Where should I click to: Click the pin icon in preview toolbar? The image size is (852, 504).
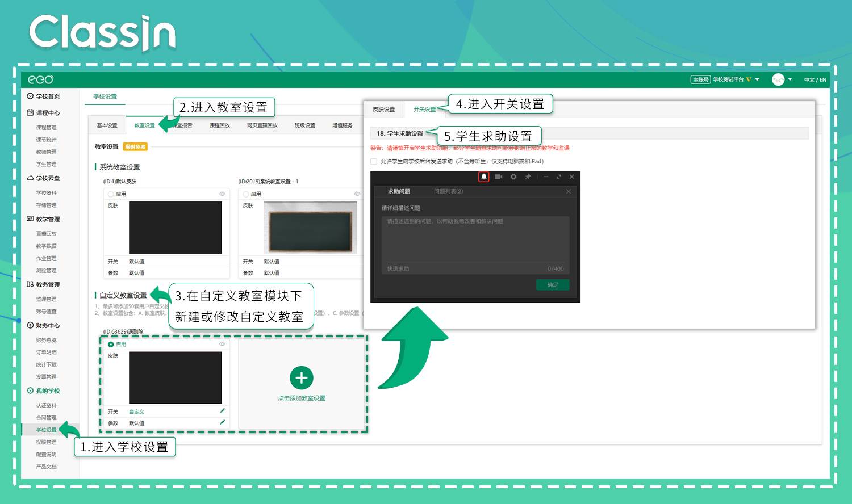pos(528,177)
